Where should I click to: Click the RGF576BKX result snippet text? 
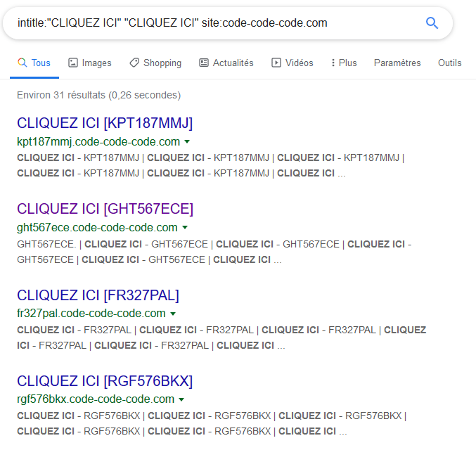point(212,423)
